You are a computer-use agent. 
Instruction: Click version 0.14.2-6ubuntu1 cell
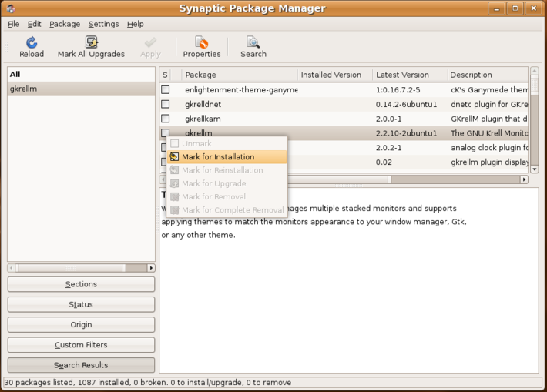coord(406,104)
